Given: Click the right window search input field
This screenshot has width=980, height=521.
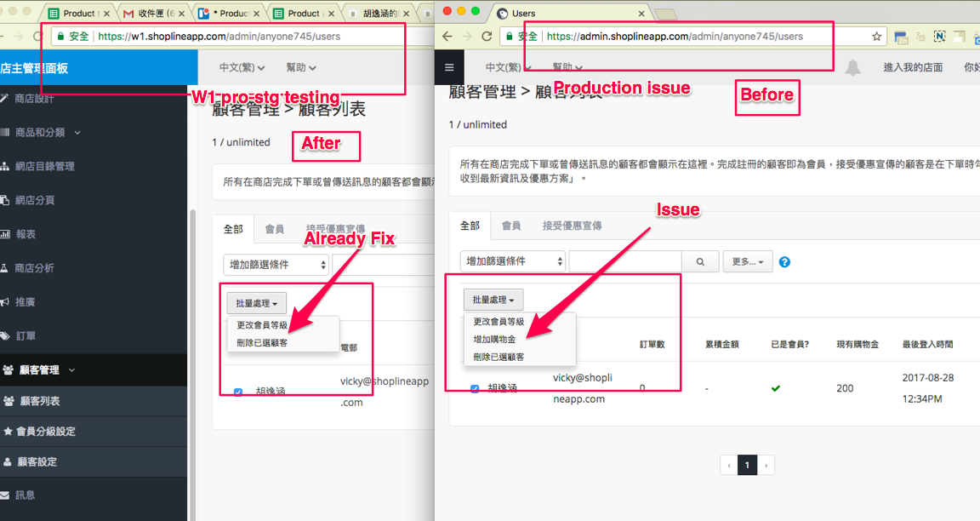Looking at the screenshot, I should coord(625,261).
